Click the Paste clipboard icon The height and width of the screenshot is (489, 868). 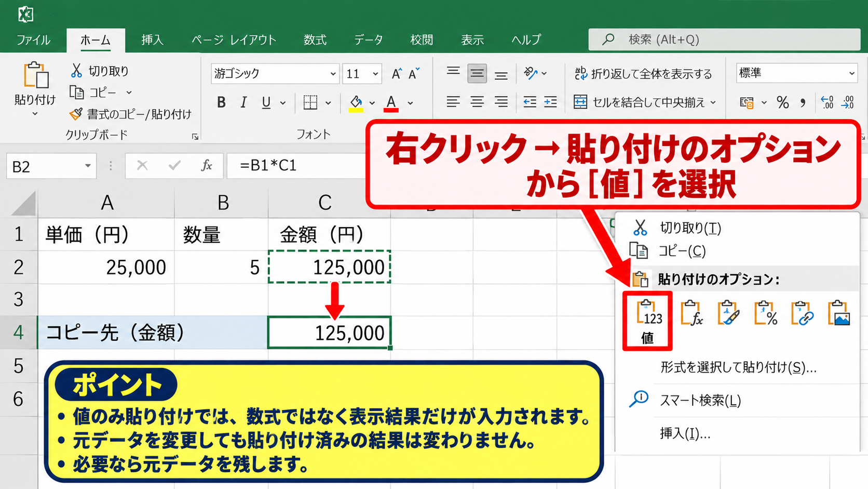click(35, 76)
